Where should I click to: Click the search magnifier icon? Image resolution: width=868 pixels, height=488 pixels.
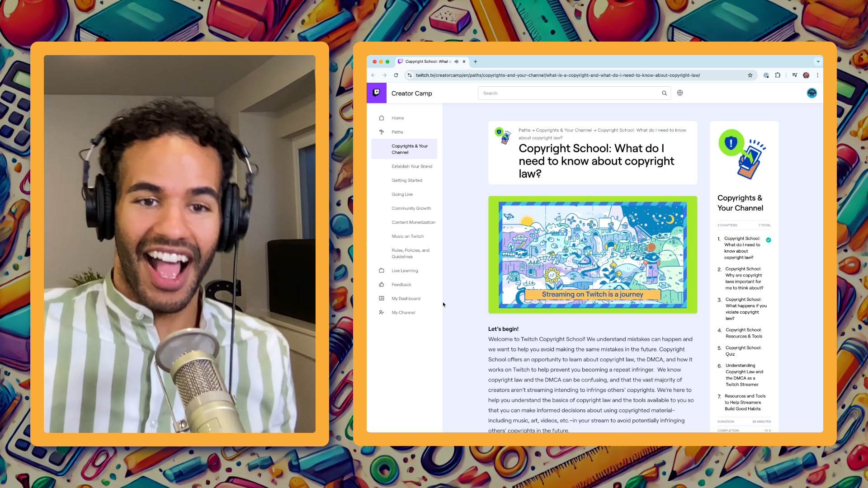click(x=664, y=93)
